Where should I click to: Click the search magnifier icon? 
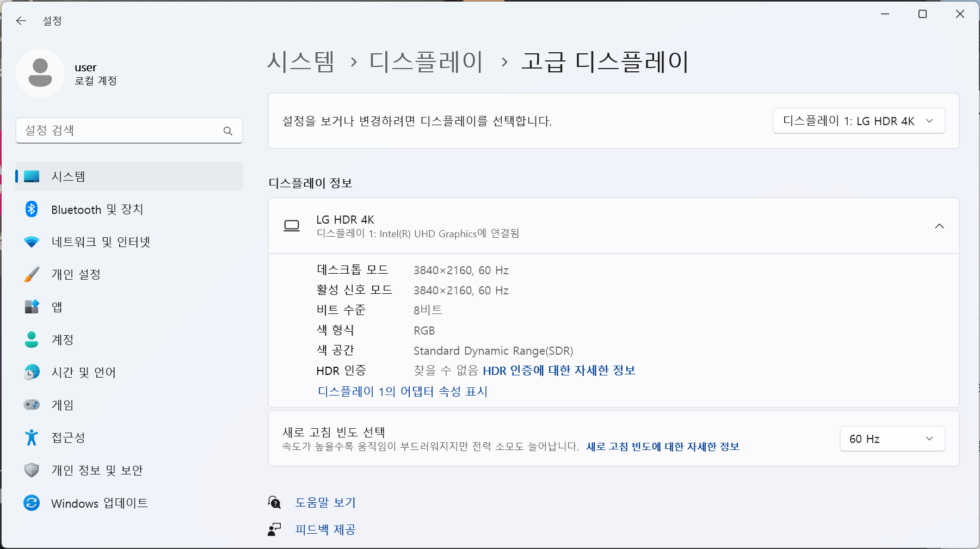click(228, 131)
